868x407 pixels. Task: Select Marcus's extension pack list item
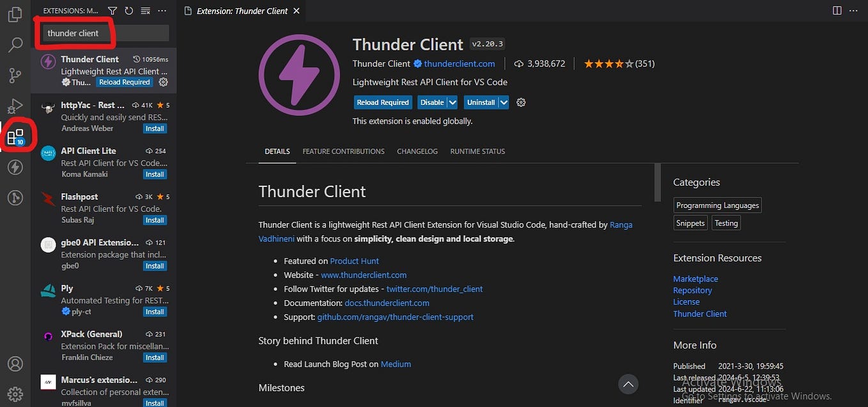click(x=104, y=390)
